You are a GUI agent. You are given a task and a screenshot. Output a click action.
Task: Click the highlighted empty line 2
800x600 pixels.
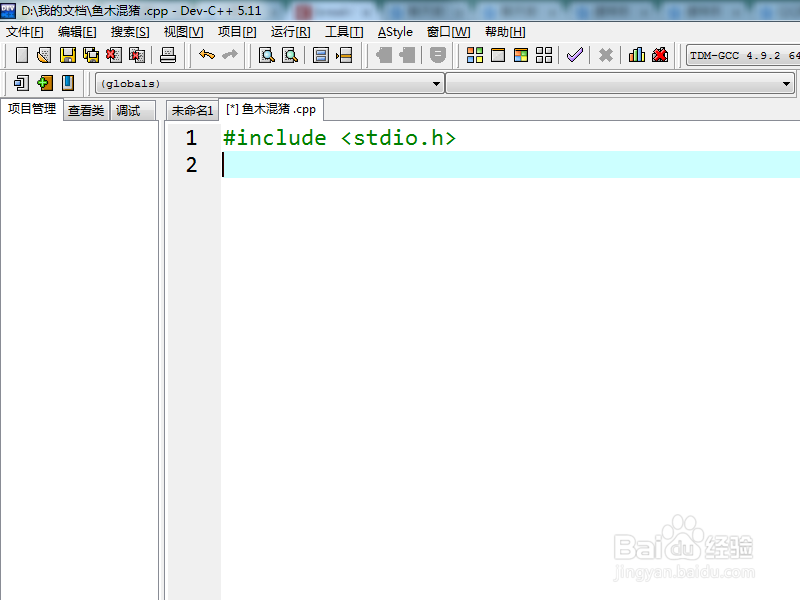click(510, 164)
